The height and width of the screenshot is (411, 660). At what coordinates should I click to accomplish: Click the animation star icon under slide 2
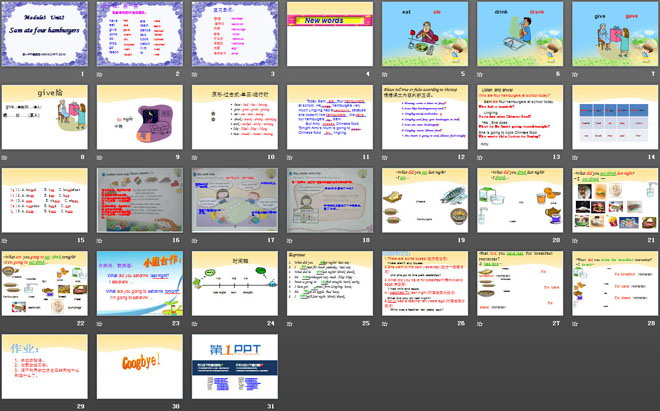pyautogui.click(x=100, y=75)
